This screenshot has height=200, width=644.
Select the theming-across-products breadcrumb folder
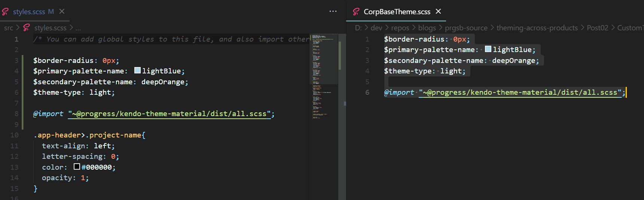point(537,28)
